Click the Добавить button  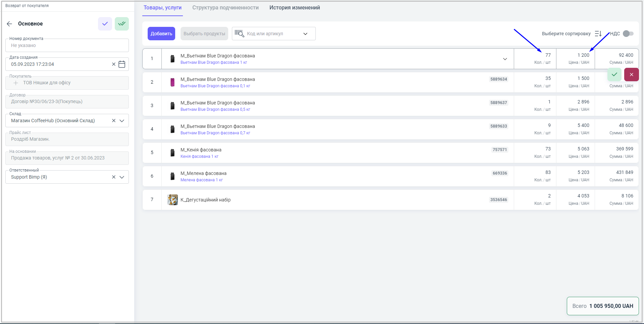pos(161,34)
